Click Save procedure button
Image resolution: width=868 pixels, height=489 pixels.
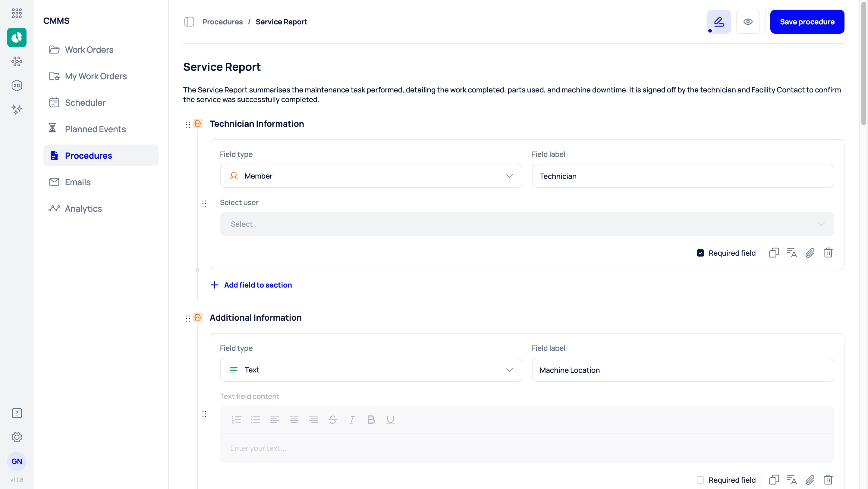807,22
